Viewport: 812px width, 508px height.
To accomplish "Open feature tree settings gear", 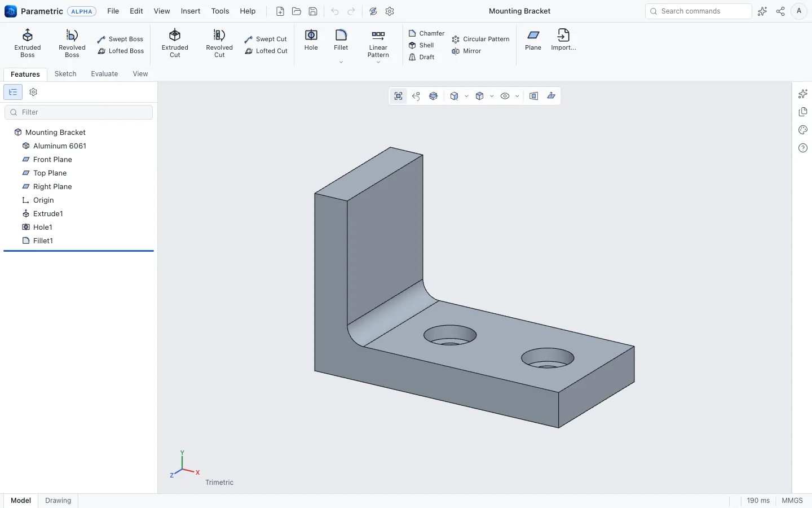I will pos(33,92).
